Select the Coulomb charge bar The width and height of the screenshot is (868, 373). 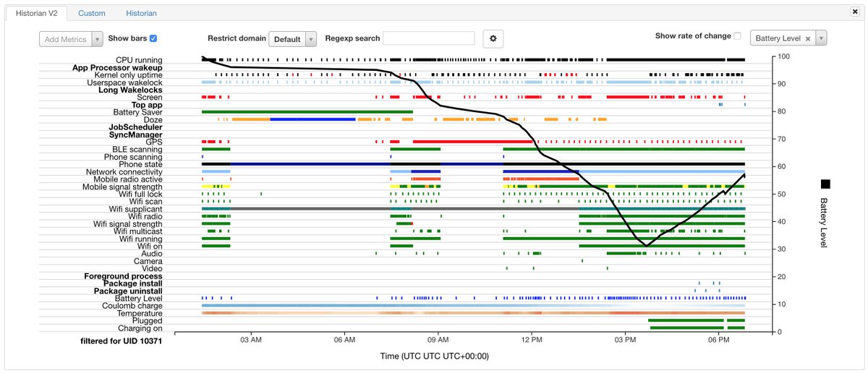pos(473,306)
